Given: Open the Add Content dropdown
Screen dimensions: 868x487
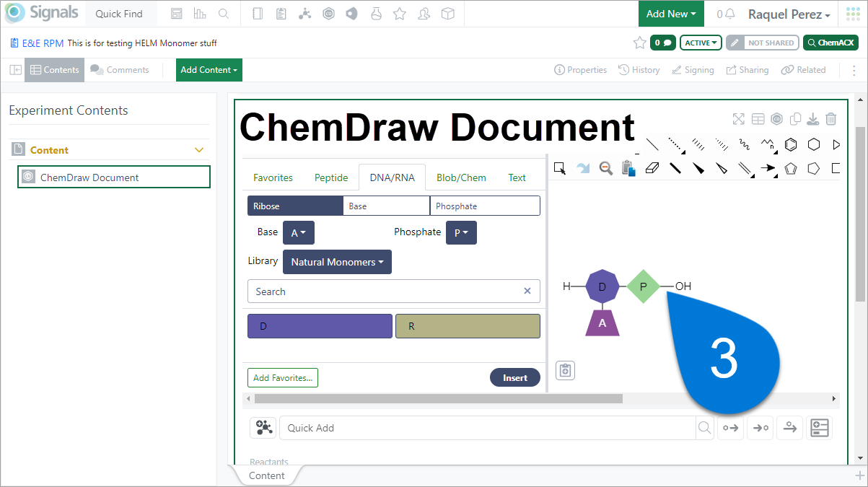Looking at the screenshot, I should pos(209,70).
